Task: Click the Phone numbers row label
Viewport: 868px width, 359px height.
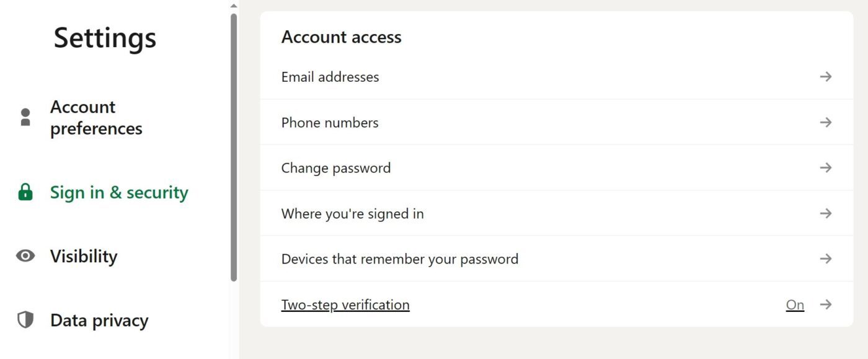Action: click(330, 123)
